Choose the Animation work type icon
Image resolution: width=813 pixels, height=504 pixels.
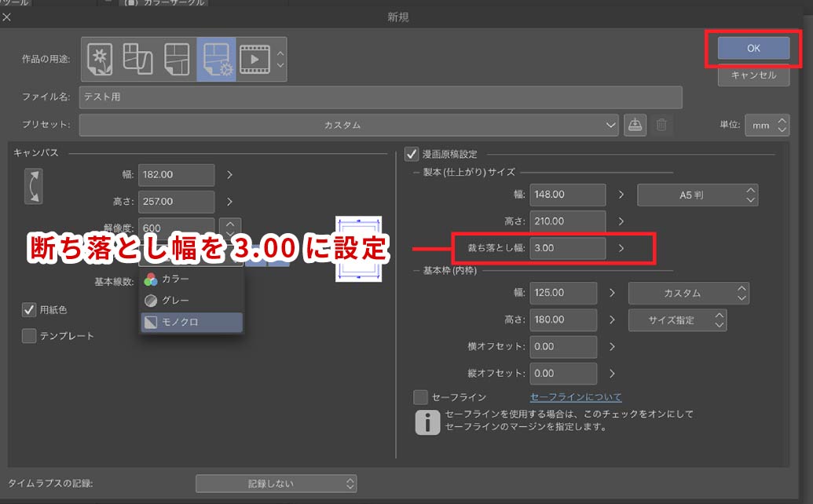pos(255,59)
